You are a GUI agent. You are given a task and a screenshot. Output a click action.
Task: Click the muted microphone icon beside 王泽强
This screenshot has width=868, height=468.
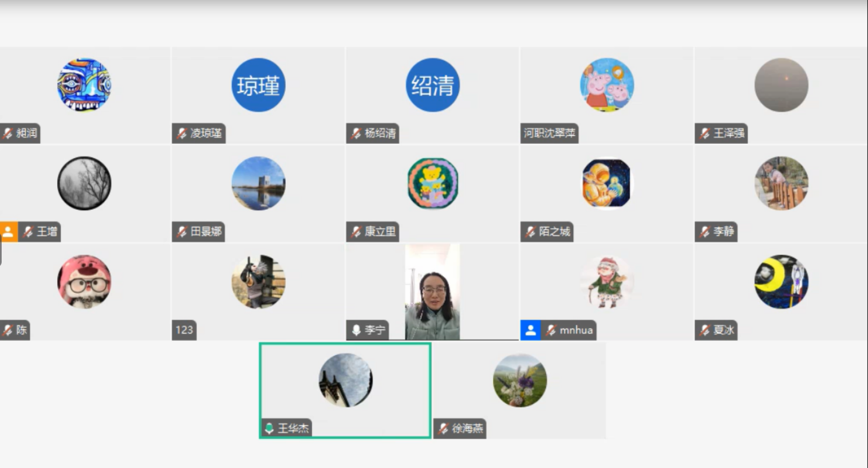coord(705,133)
